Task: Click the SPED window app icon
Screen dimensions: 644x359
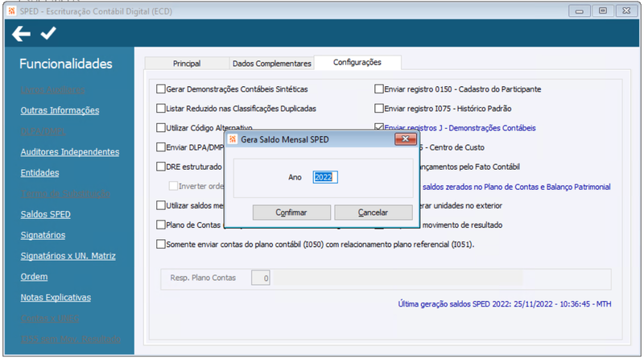Action: (12, 11)
